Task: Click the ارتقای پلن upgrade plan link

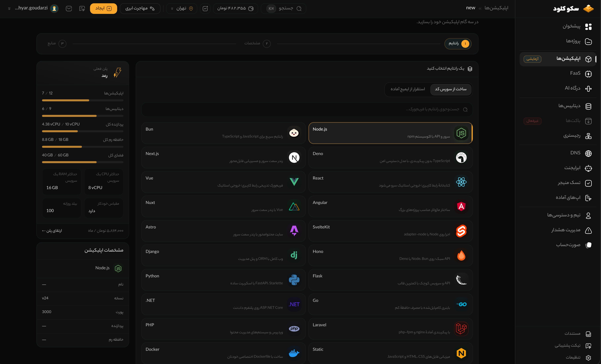Action: pyautogui.click(x=52, y=231)
